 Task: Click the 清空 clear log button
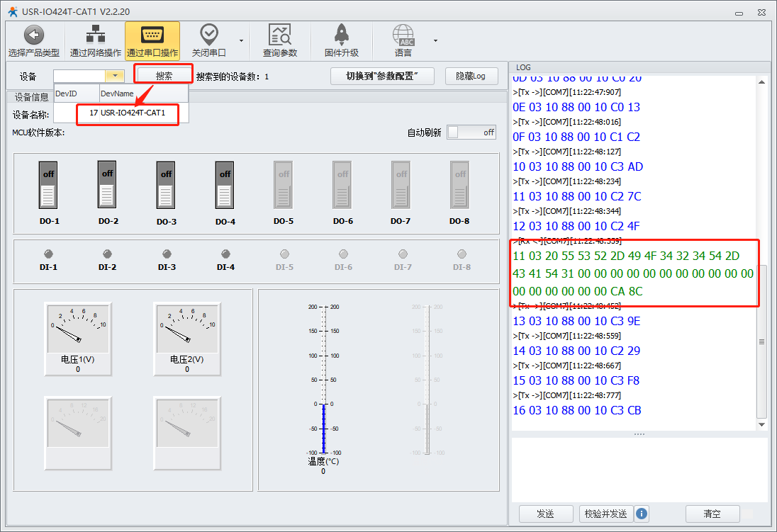(712, 514)
